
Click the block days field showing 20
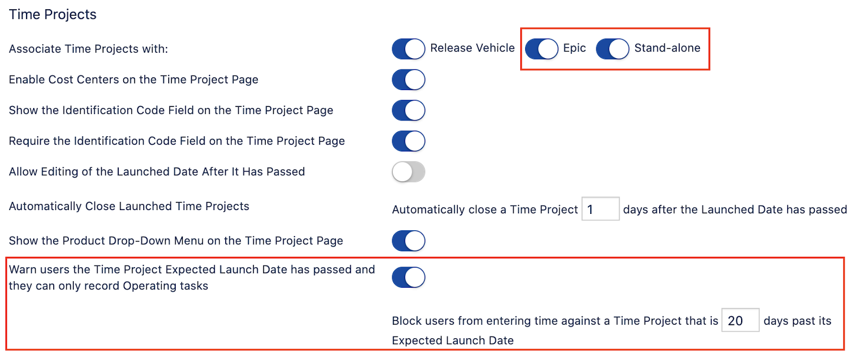tap(741, 320)
